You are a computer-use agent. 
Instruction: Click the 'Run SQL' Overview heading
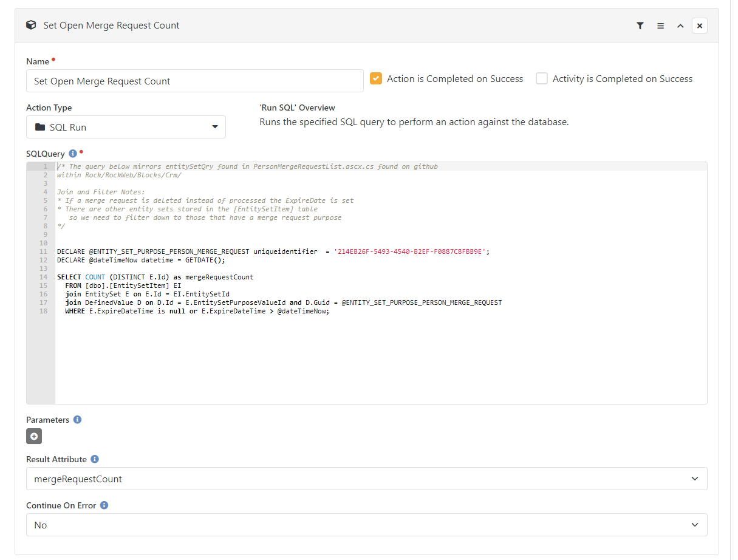[x=297, y=108]
